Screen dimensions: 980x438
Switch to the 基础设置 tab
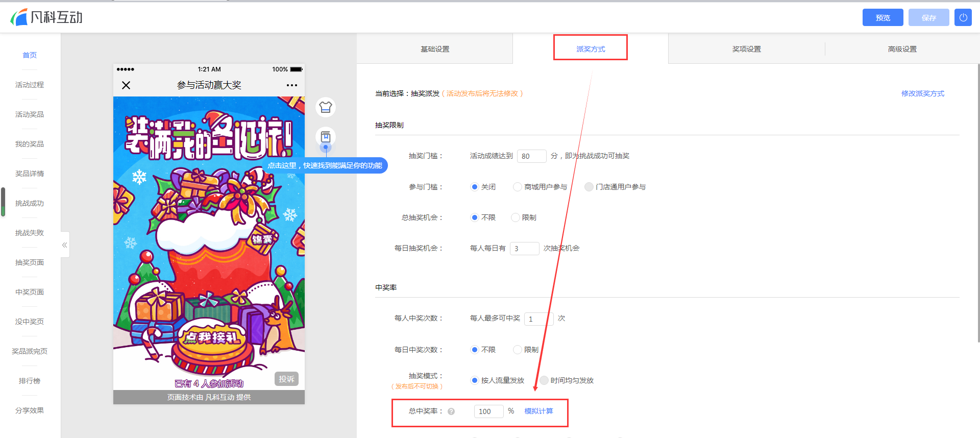435,49
